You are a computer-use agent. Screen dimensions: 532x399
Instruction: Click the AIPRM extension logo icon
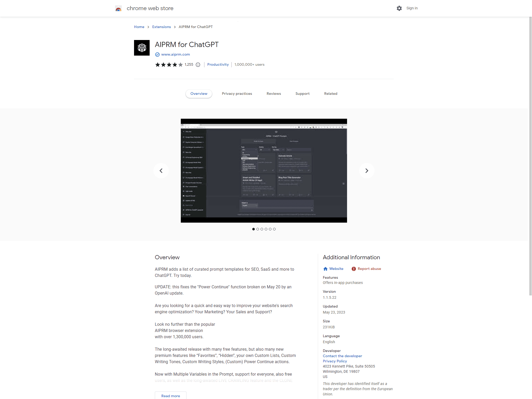click(x=142, y=48)
